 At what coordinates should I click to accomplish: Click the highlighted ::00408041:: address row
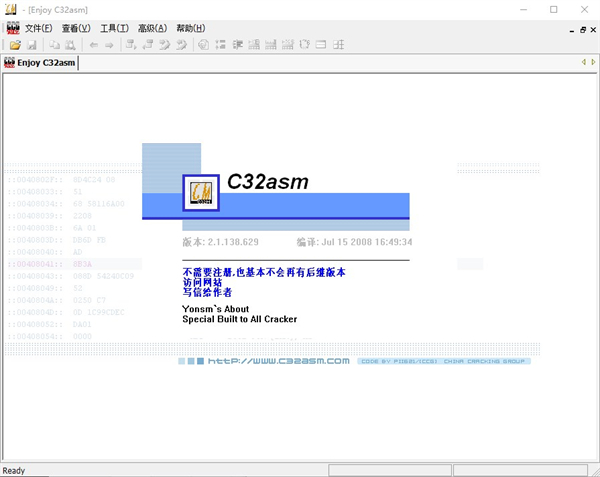point(75,264)
